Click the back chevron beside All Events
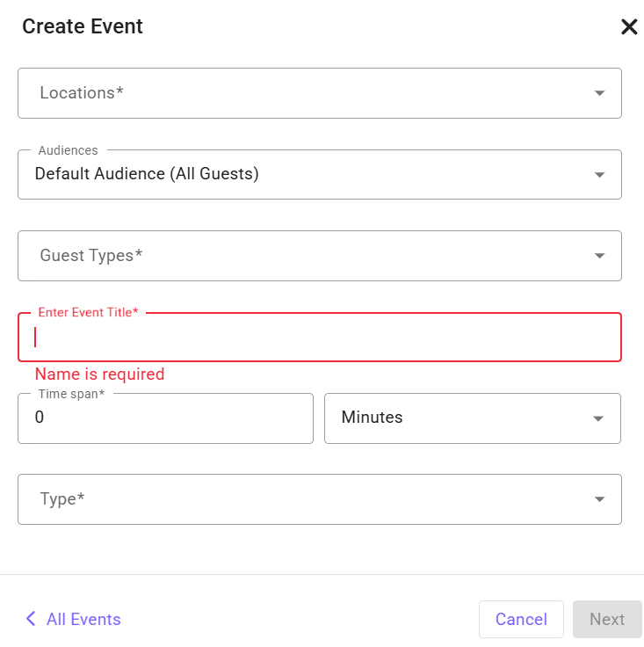This screenshot has height=647, width=644. click(x=31, y=619)
